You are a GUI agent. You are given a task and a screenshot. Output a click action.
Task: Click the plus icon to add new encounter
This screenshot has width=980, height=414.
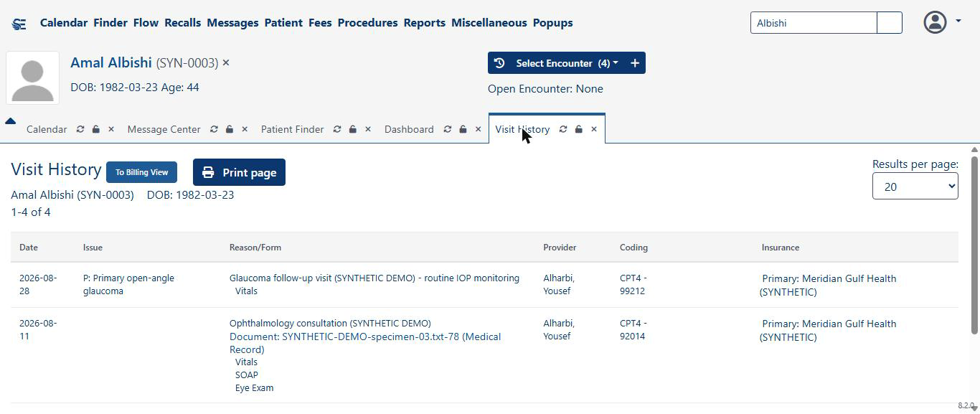635,63
